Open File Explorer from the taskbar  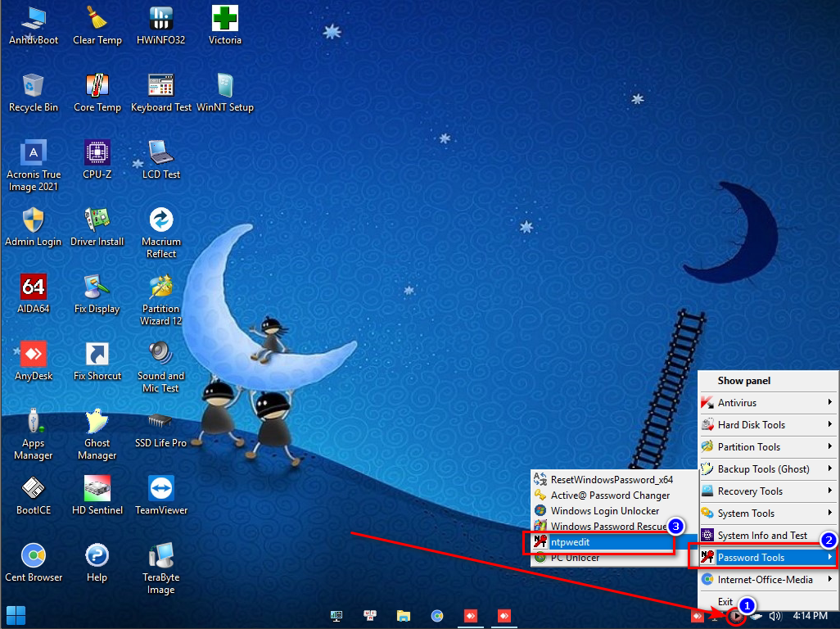click(x=404, y=616)
